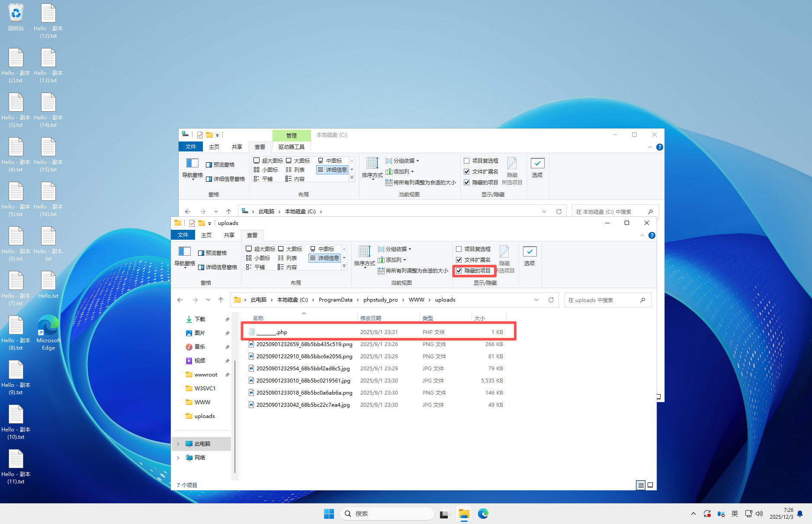Open the Recycle Bin desktop icon

pos(16,17)
